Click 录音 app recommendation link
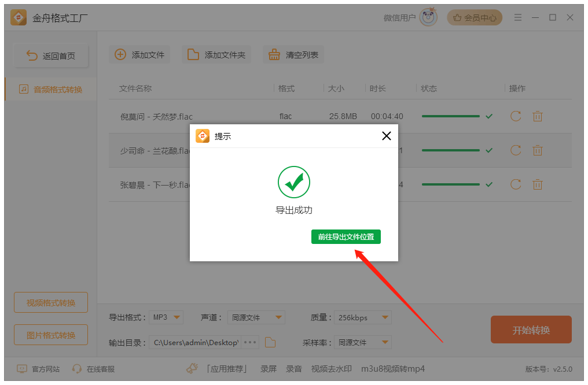 (293, 369)
